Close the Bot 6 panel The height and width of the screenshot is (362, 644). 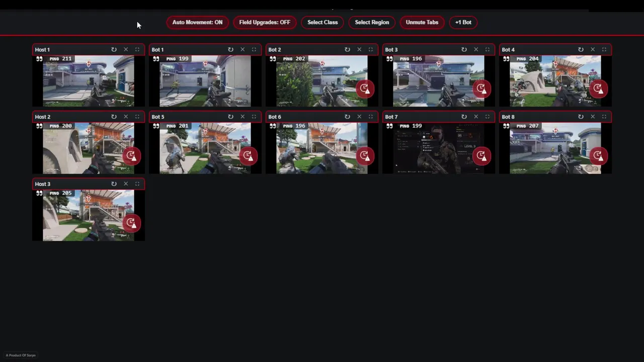coord(359,117)
